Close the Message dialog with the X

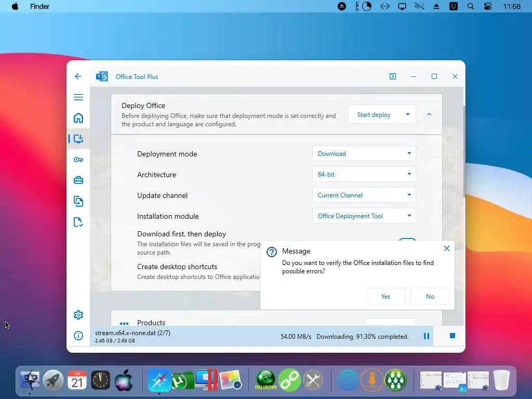coord(446,248)
